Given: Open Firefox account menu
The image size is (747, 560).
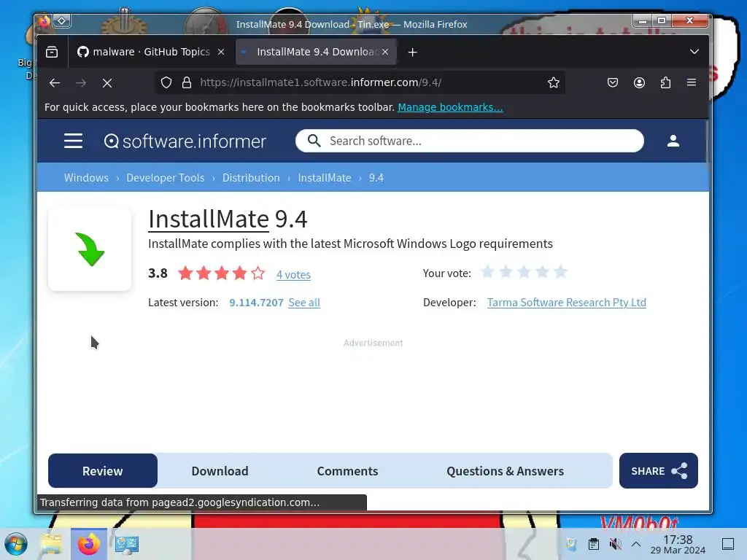Looking at the screenshot, I should click(x=639, y=82).
